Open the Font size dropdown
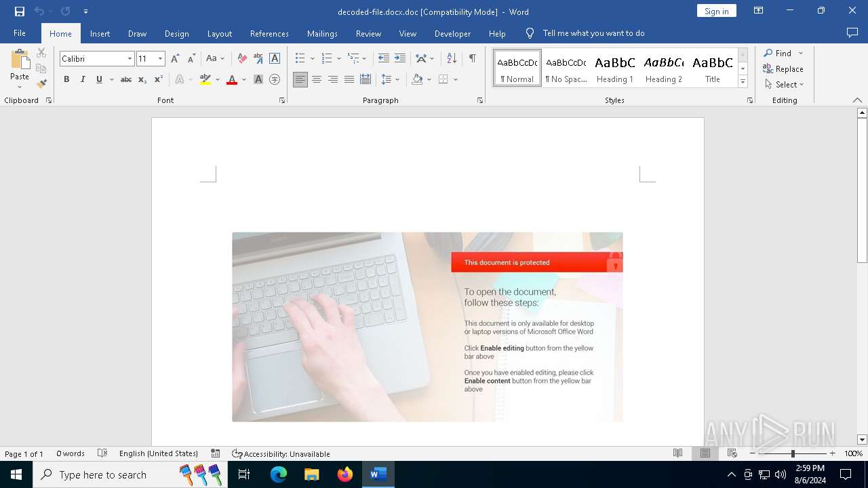 [160, 59]
